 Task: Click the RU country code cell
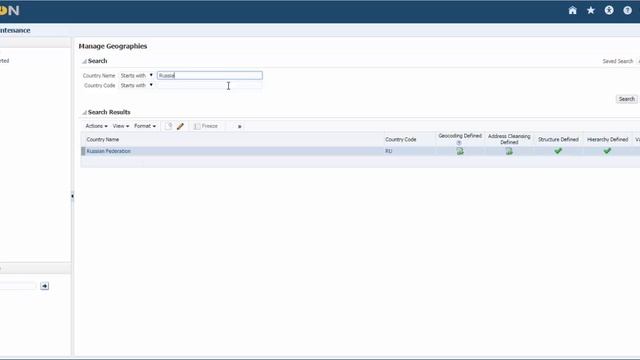point(388,151)
